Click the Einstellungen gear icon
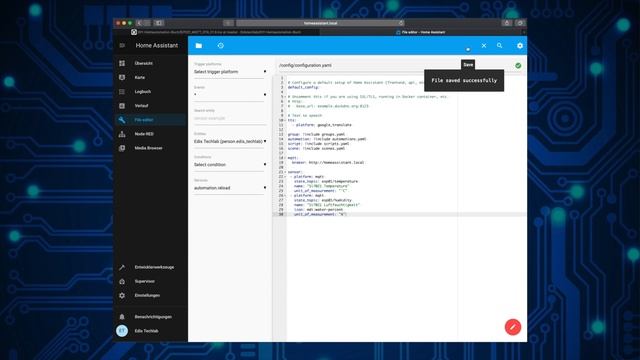The image size is (640, 360). point(122,296)
